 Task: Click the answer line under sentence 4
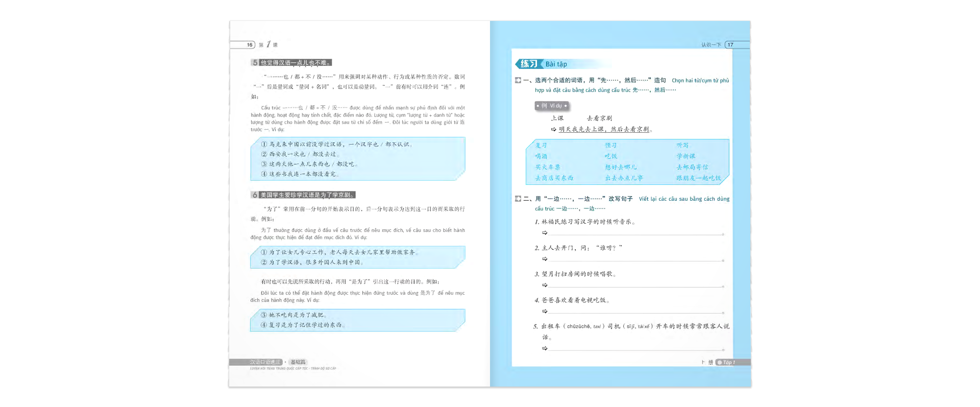(635, 312)
